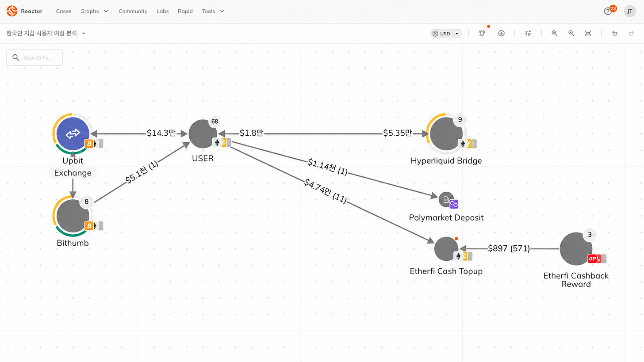Click the graph title 한국인 지갑 사용자 여정 분석

[x=42, y=33]
